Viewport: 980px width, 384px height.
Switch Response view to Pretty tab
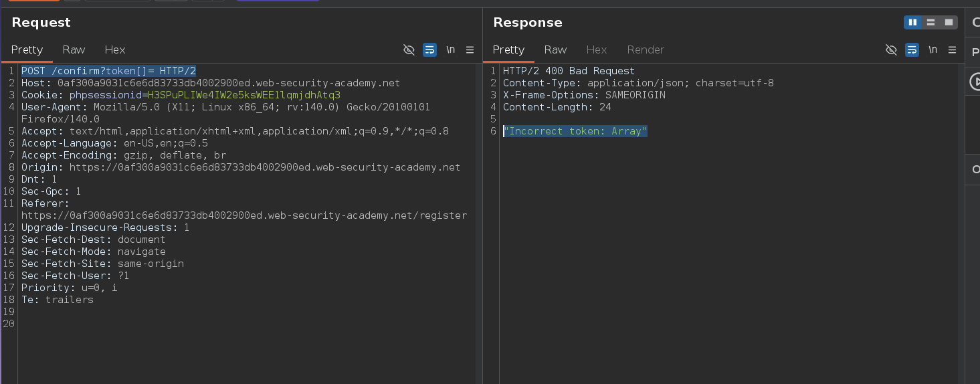508,50
